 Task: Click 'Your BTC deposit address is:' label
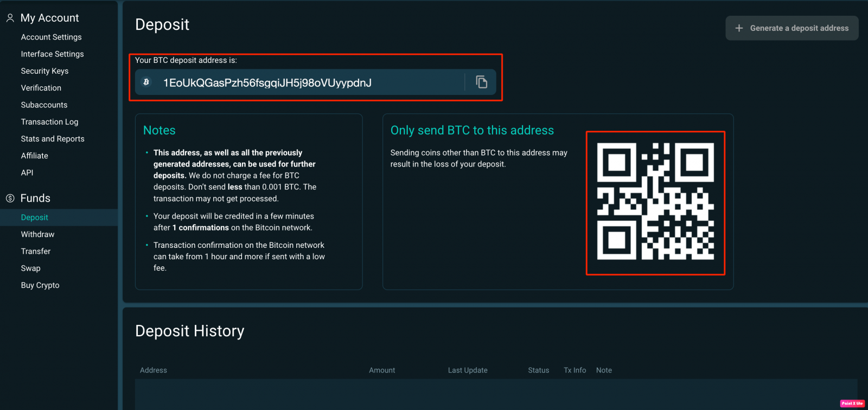(186, 60)
